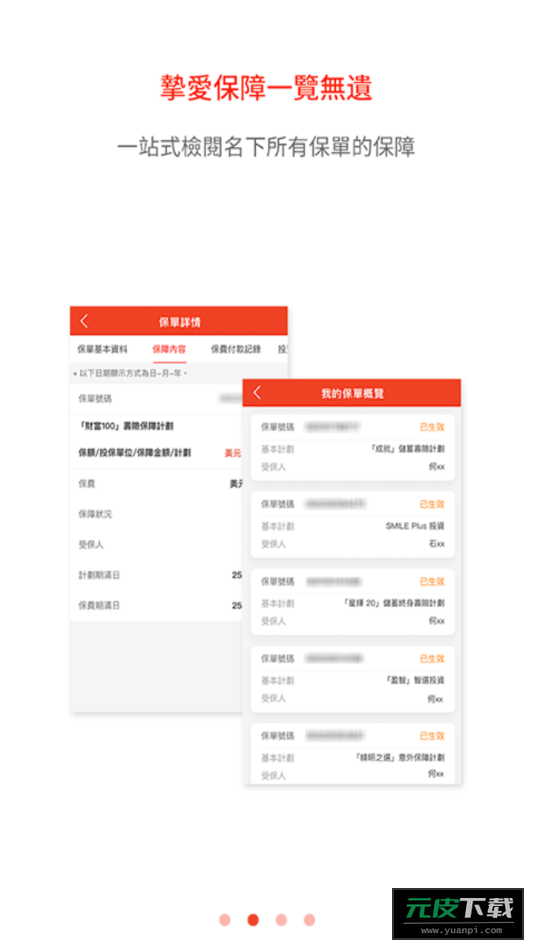Image resolution: width=534 pixels, height=950 pixels.
Task: Click 已生效 status on 「盈智」 card
Action: [432, 659]
